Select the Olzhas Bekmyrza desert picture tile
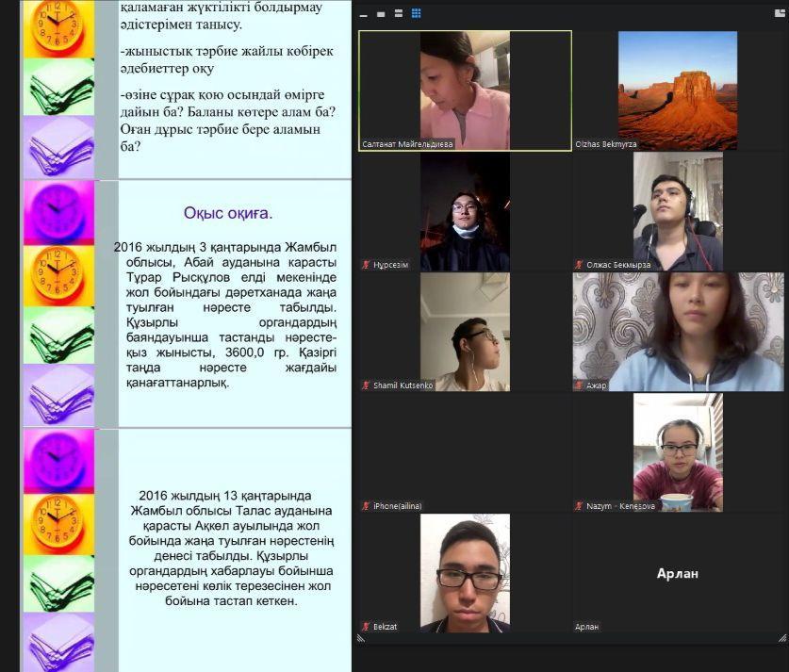This screenshot has width=789, height=672. click(x=678, y=90)
